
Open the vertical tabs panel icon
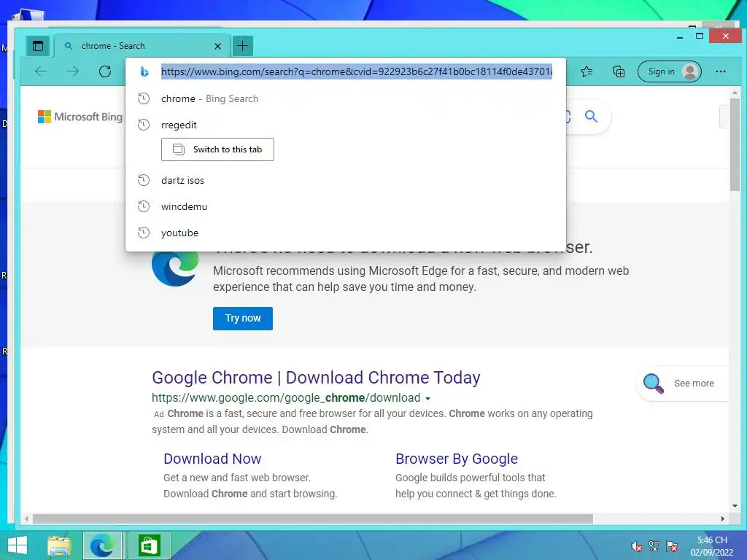38,46
